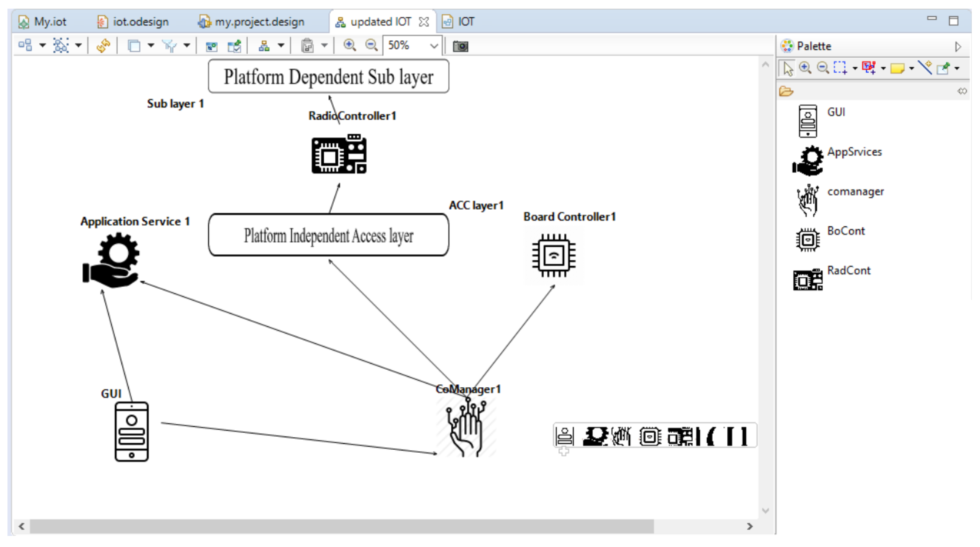
Task: Click the Refresh diagram toolbar icon
Action: coord(103,46)
